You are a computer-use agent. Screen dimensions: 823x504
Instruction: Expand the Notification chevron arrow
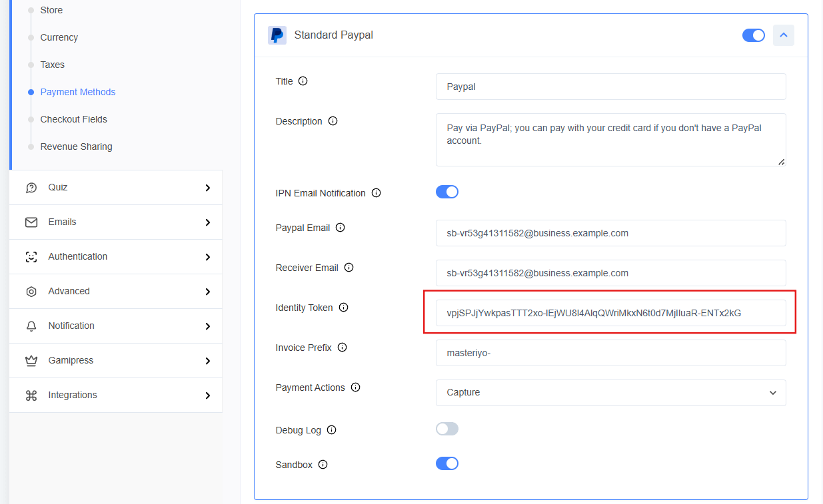(208, 326)
